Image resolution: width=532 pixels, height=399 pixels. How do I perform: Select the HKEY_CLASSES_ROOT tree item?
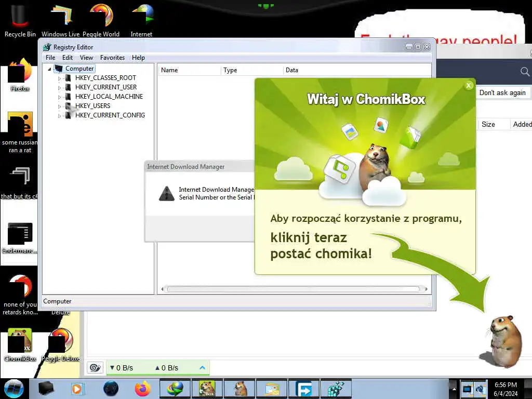coord(105,78)
